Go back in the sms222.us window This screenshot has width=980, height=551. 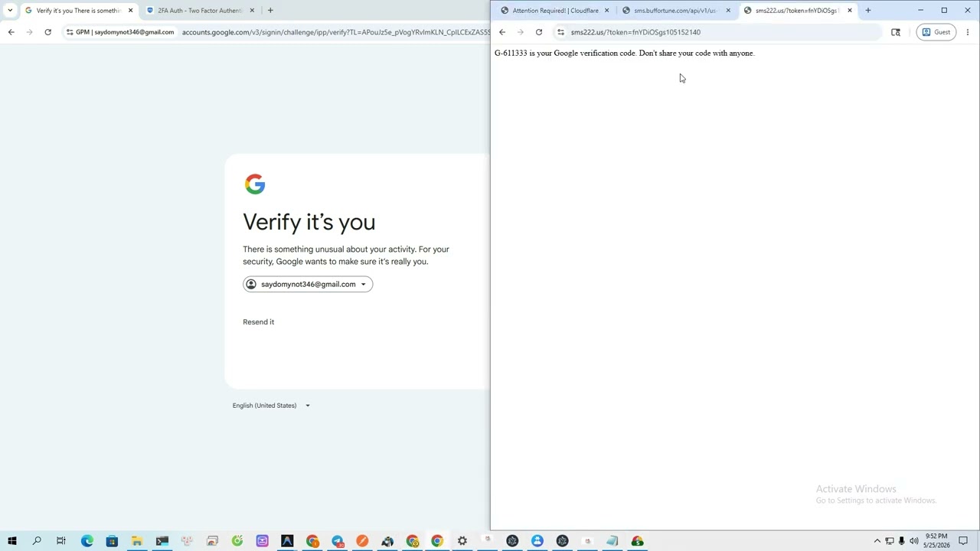pyautogui.click(x=502, y=32)
